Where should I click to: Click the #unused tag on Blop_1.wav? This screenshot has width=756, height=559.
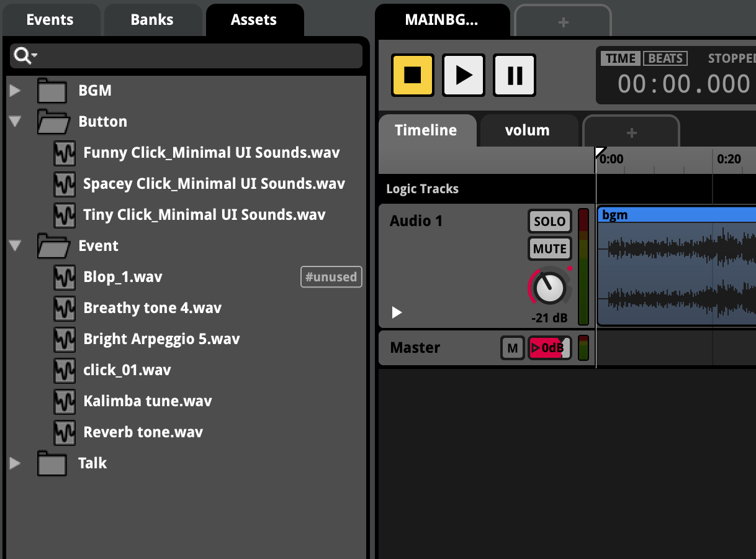331,277
